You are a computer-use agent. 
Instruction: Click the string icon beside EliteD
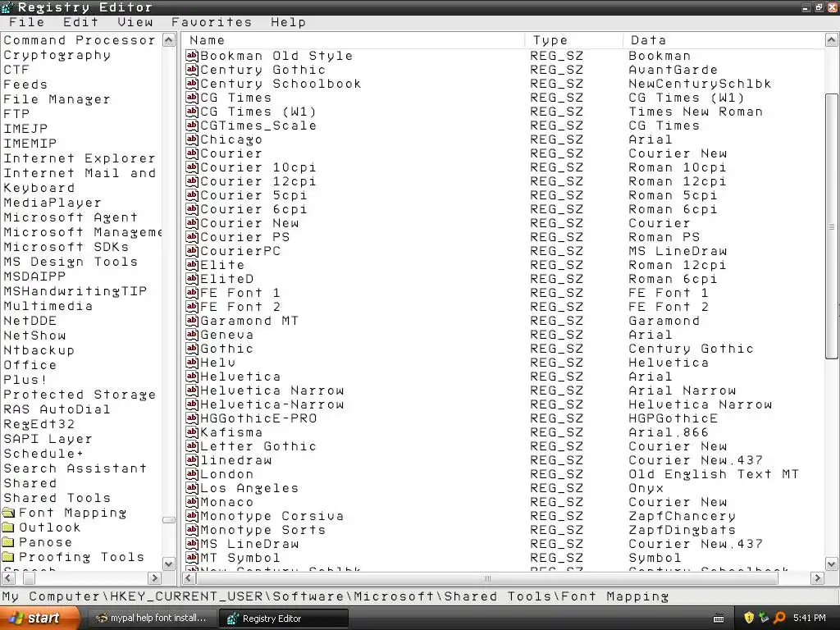pyautogui.click(x=192, y=278)
